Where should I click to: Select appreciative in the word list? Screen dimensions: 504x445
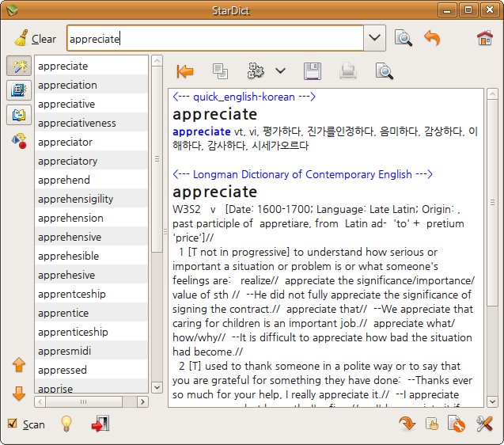pyautogui.click(x=91, y=104)
